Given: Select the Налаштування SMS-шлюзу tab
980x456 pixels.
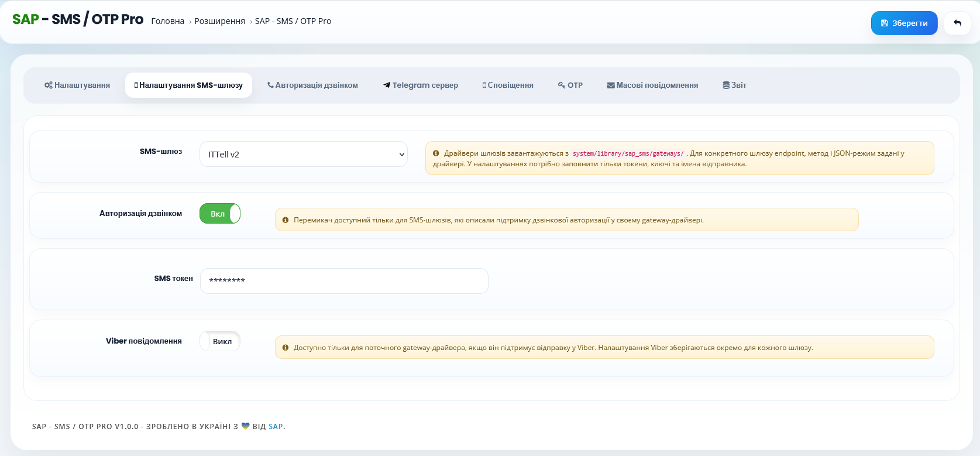Looking at the screenshot, I should (188, 85).
